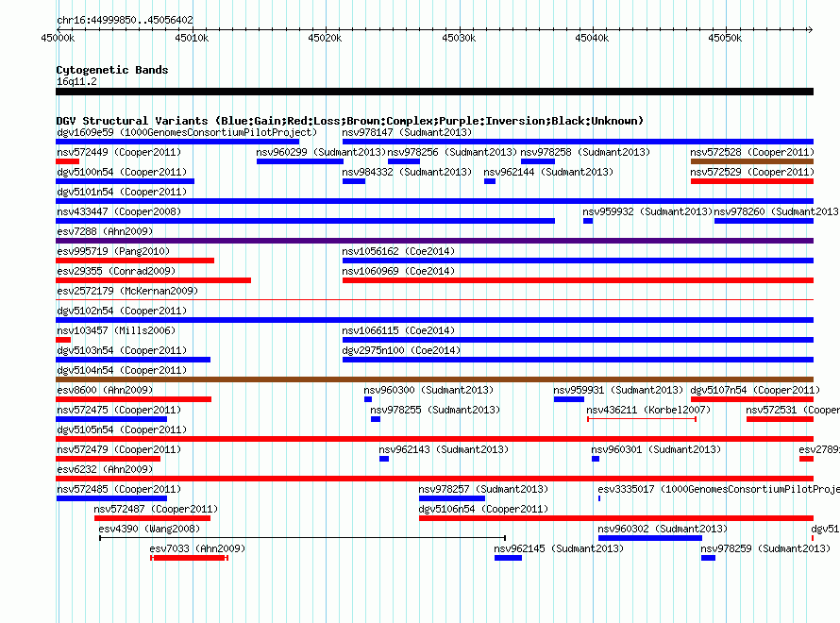The image size is (840, 623).
Task: Click nsv960302 (Sudmant2013) label
Action: coord(663,529)
